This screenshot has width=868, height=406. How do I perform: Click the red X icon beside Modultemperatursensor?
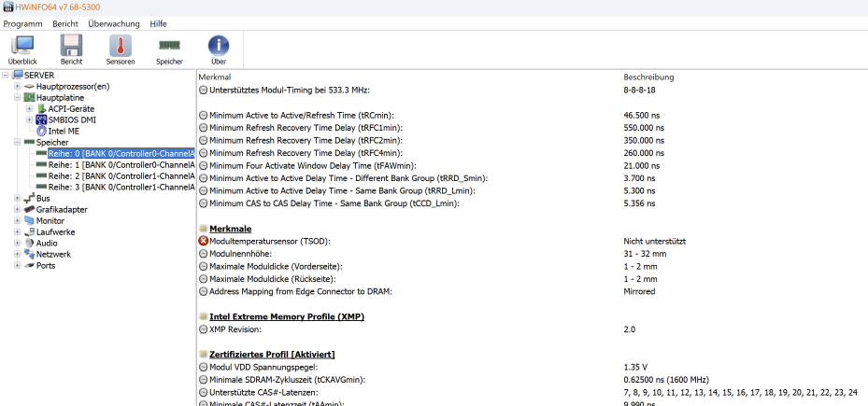pyautogui.click(x=203, y=241)
